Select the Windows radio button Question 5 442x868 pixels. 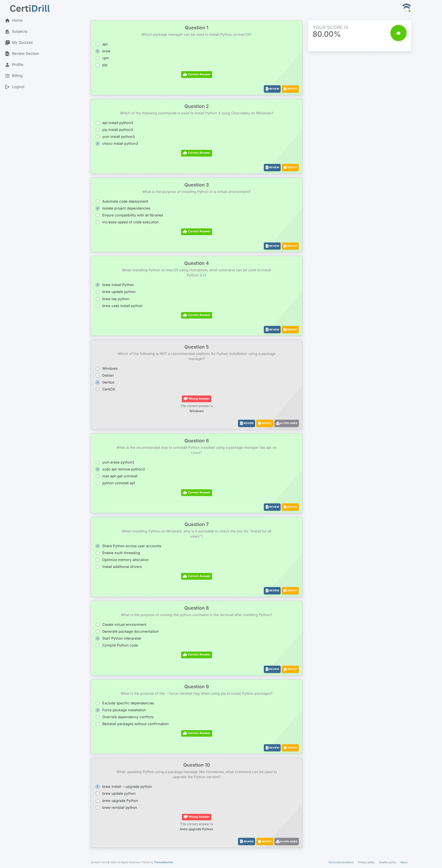pos(98,368)
